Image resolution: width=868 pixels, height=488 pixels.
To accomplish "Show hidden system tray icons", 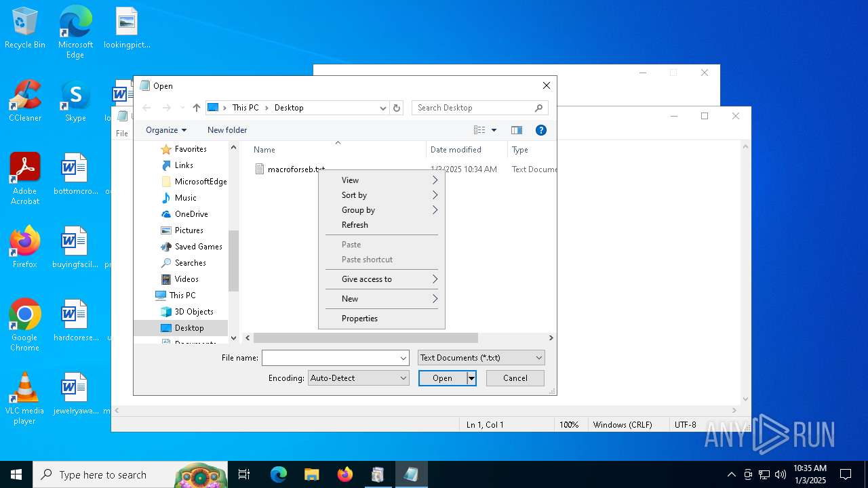I will [x=731, y=474].
